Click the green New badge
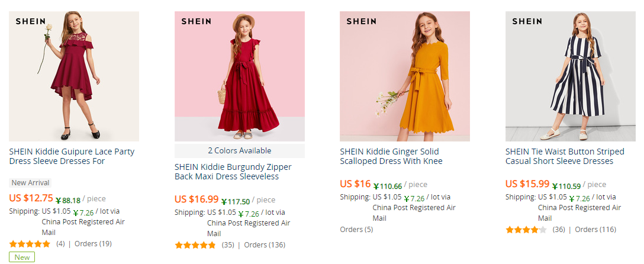The width and height of the screenshot is (644, 264). tap(22, 257)
